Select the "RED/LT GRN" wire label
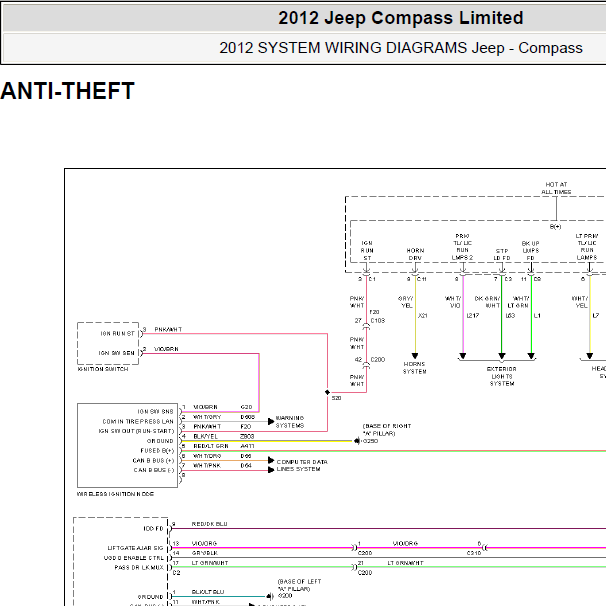This screenshot has height=606, width=606. click(x=211, y=446)
